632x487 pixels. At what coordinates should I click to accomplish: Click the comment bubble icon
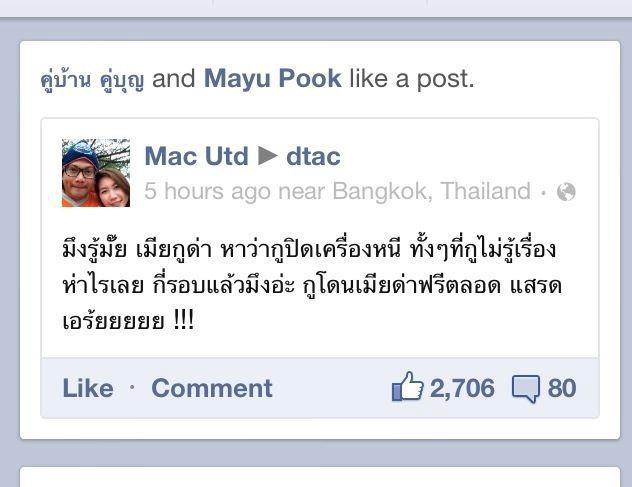tap(526, 389)
